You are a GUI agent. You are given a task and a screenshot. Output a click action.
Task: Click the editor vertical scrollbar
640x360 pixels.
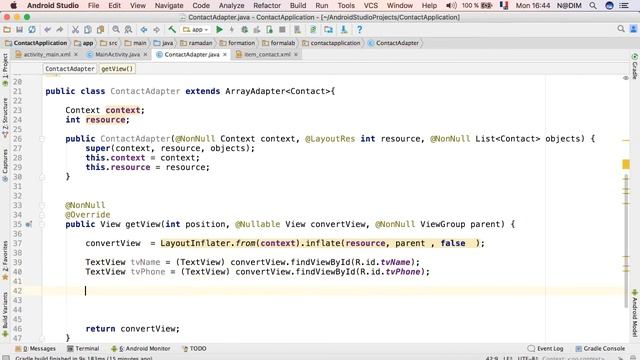click(626, 241)
